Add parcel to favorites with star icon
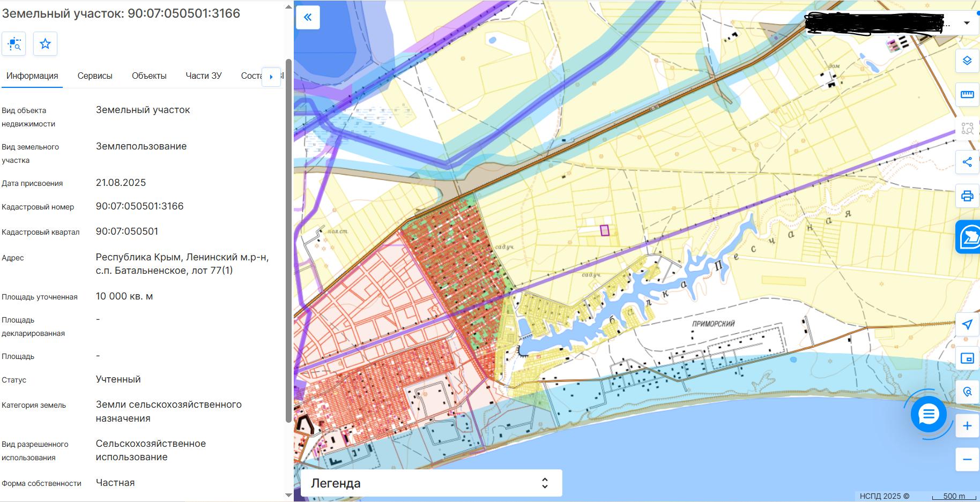 pos(46,44)
